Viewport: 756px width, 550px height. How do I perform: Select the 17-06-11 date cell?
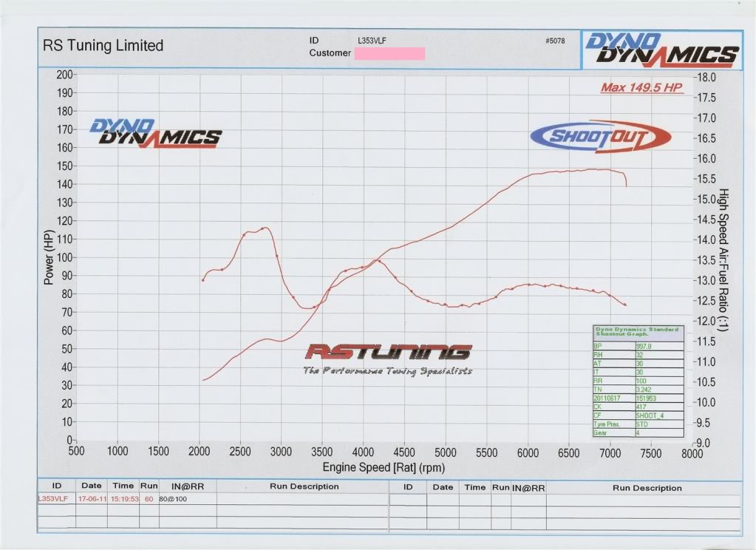click(x=91, y=499)
